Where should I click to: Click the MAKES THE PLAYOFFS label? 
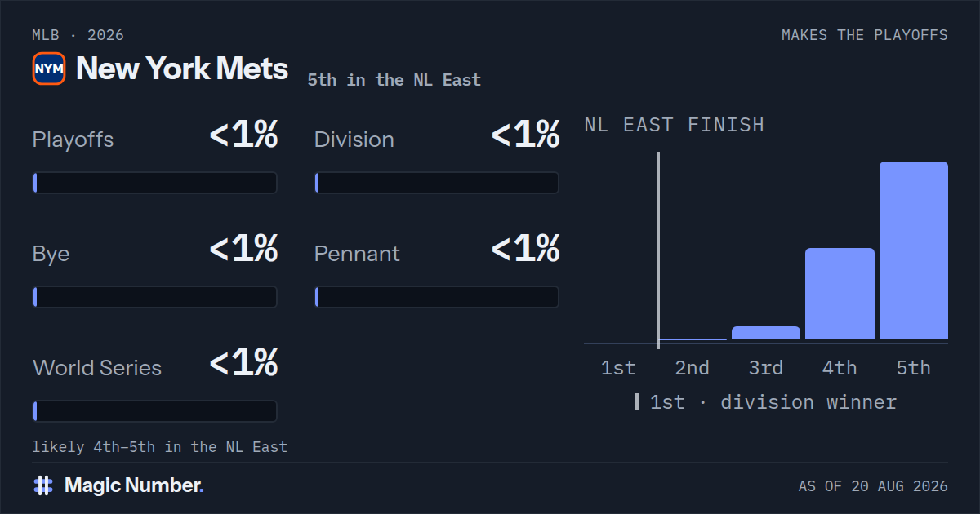coord(865,35)
